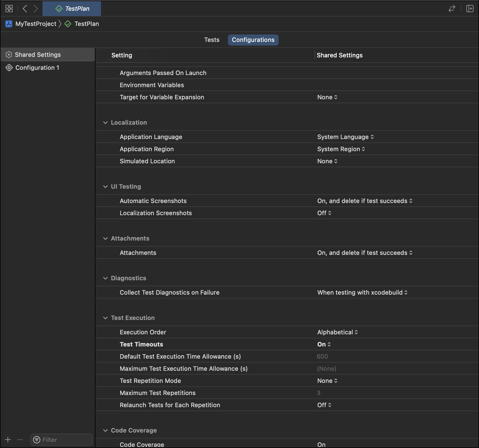Image resolution: width=479 pixels, height=448 pixels.
Task: Click MyTestProject icon in the breadcrumb
Action: coord(9,24)
